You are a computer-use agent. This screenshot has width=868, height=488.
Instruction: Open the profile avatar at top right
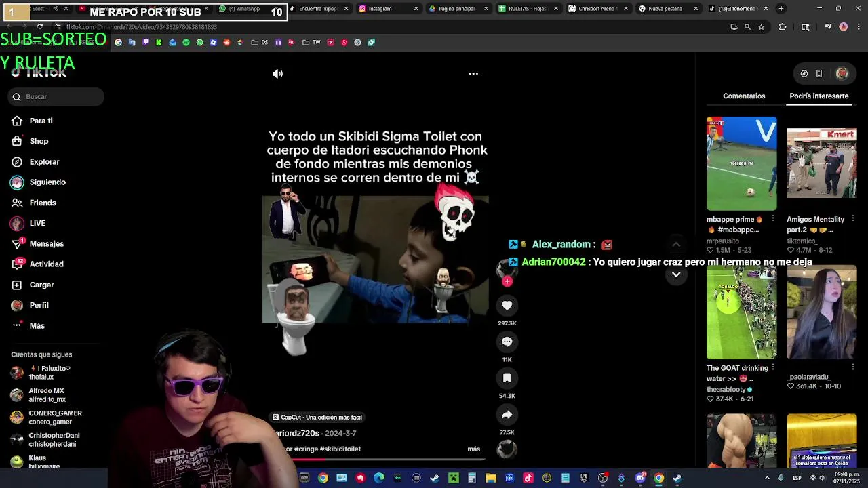(x=842, y=73)
